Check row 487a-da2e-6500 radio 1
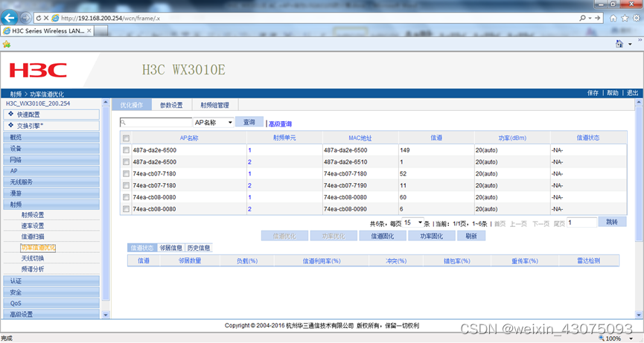Viewport: 644px width, 343px height. click(x=126, y=150)
